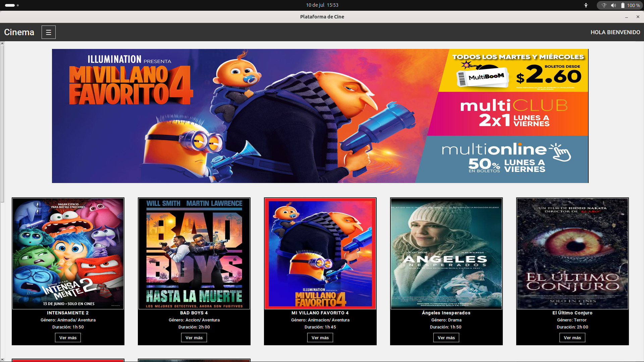This screenshot has height=362, width=644.
Task: Minimize the Plataforma de Cine window
Action: pos(626,17)
